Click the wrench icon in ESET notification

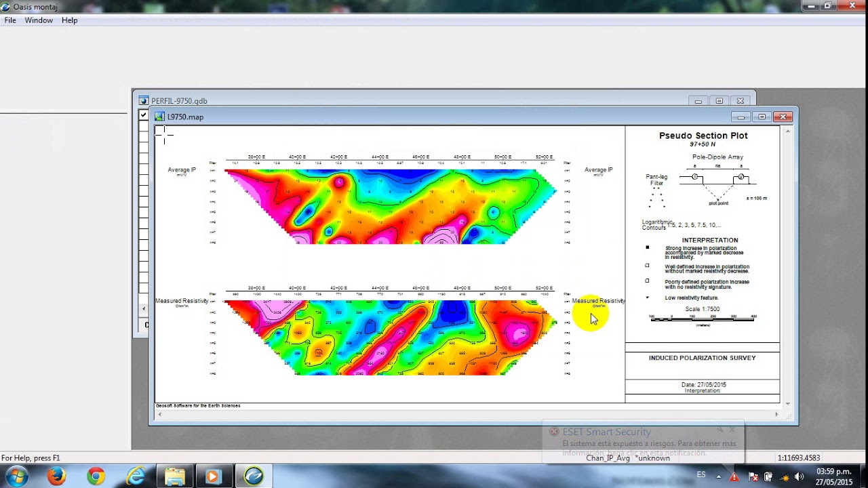coord(720,430)
